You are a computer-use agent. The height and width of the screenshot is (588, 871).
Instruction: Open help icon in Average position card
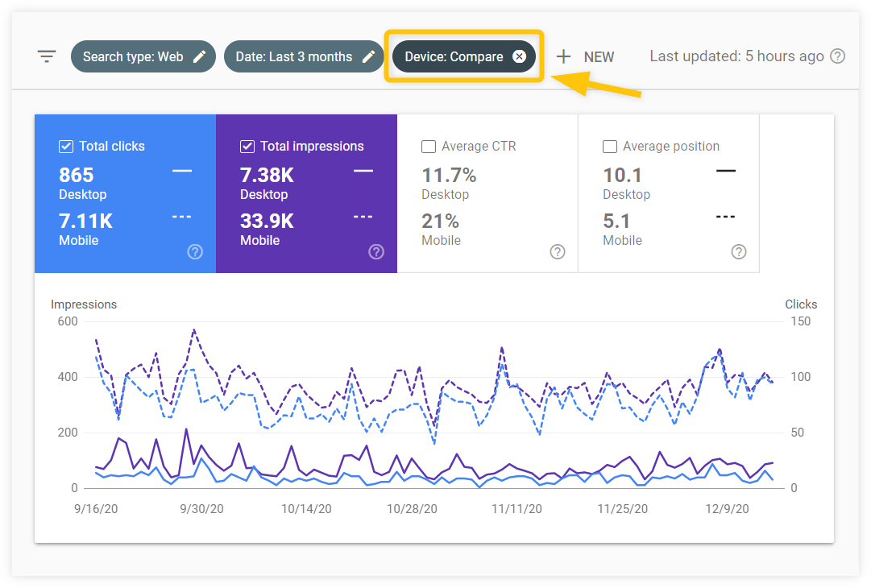point(739,252)
